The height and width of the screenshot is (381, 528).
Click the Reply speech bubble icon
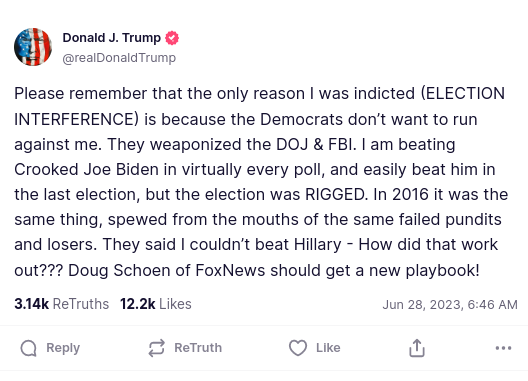[x=29, y=348]
